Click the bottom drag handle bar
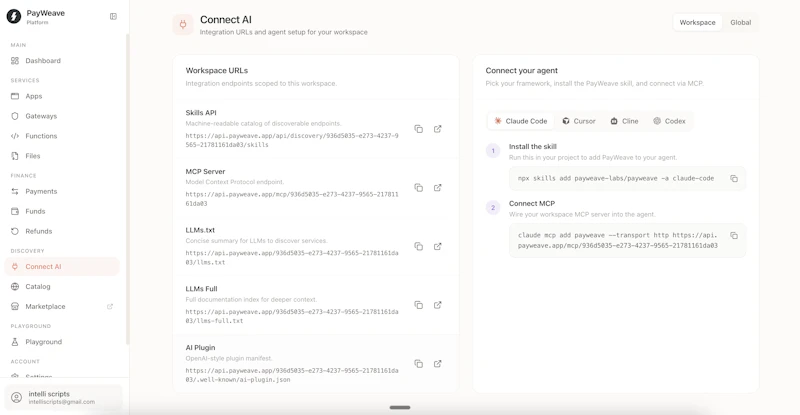 pyautogui.click(x=400, y=407)
